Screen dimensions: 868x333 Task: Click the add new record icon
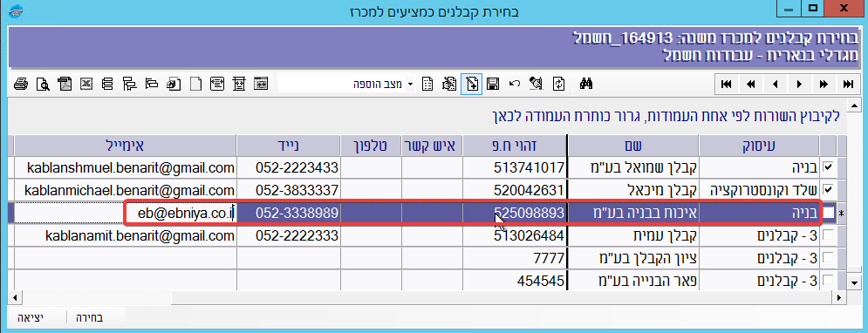click(x=471, y=84)
